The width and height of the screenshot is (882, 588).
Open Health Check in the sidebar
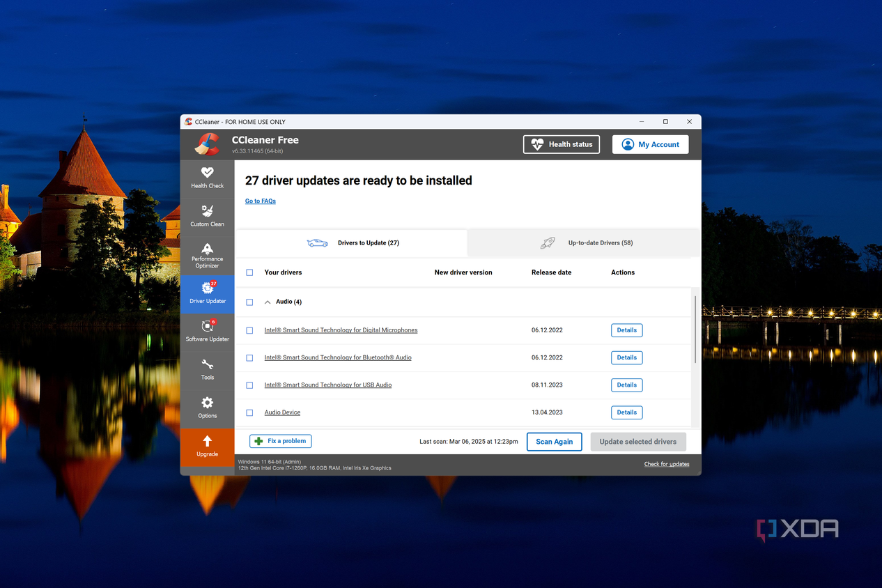(x=207, y=178)
